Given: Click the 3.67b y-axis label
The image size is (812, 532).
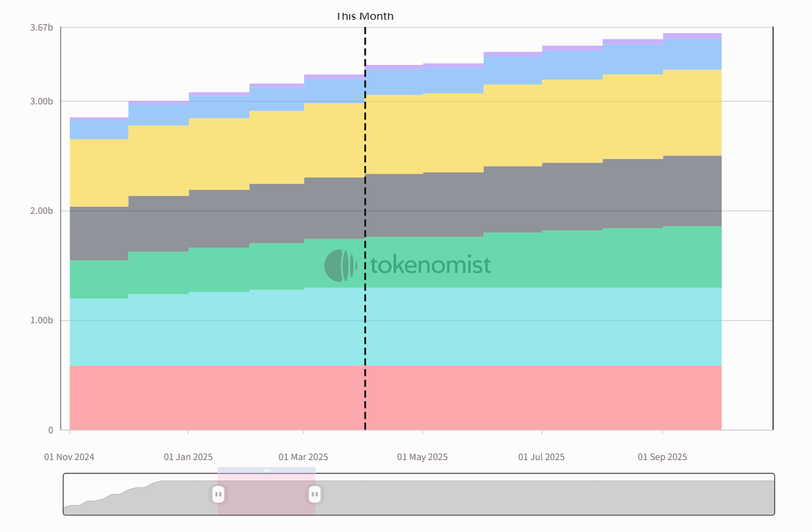Looking at the screenshot, I should (x=41, y=27).
